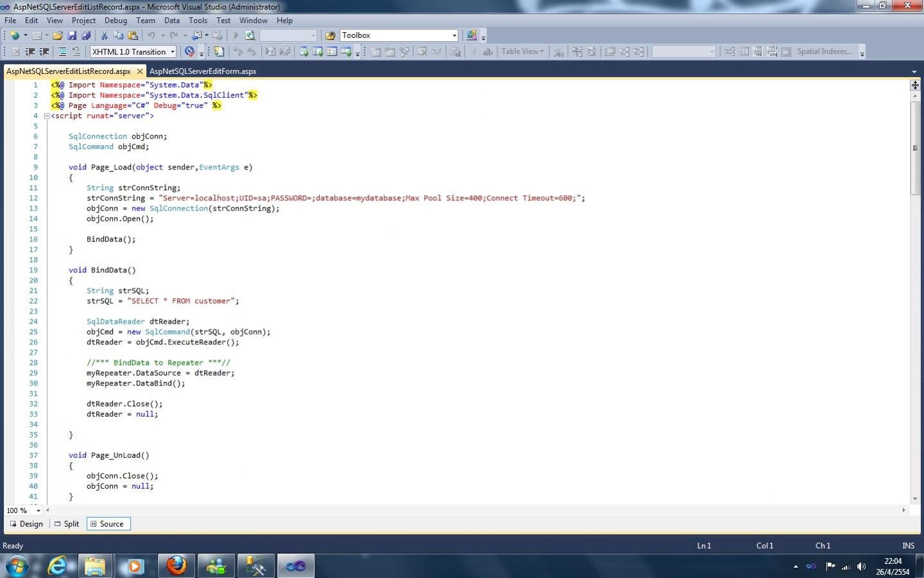Open the Help menu

(284, 21)
